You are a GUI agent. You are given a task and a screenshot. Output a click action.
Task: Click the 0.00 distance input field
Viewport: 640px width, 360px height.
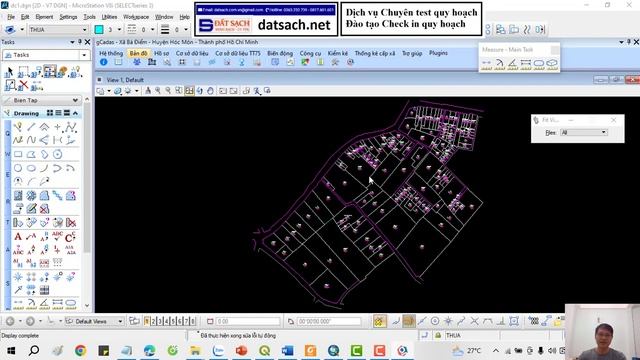(248, 322)
